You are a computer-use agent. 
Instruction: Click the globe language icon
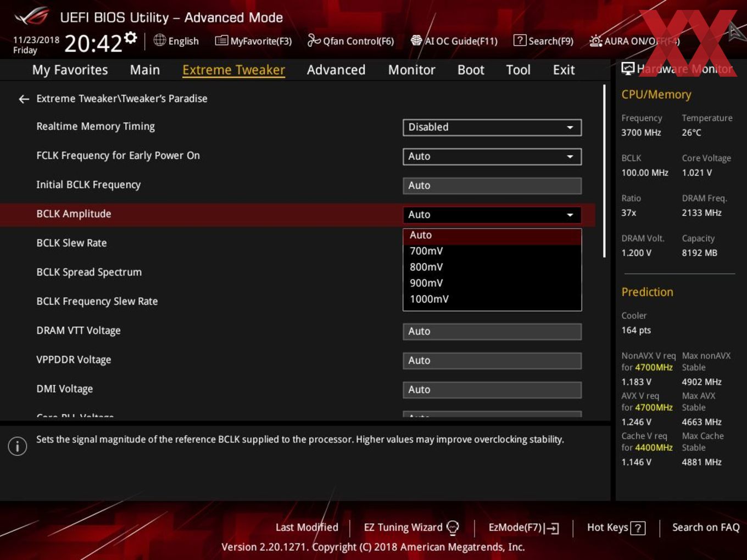[160, 40]
